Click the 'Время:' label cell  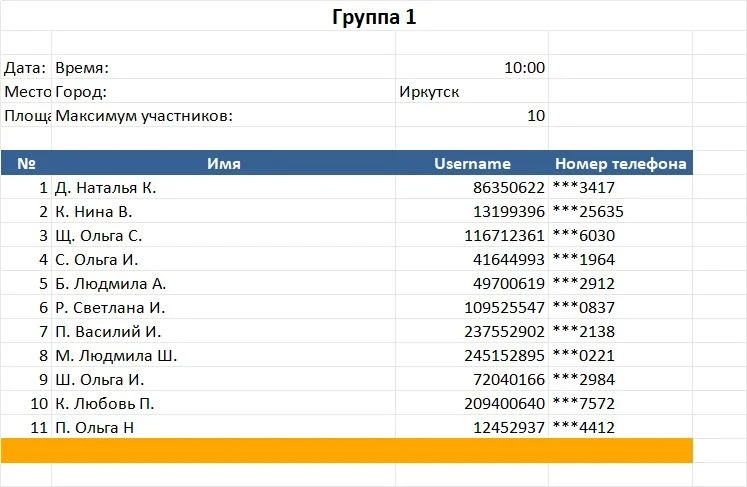[x=223, y=68]
